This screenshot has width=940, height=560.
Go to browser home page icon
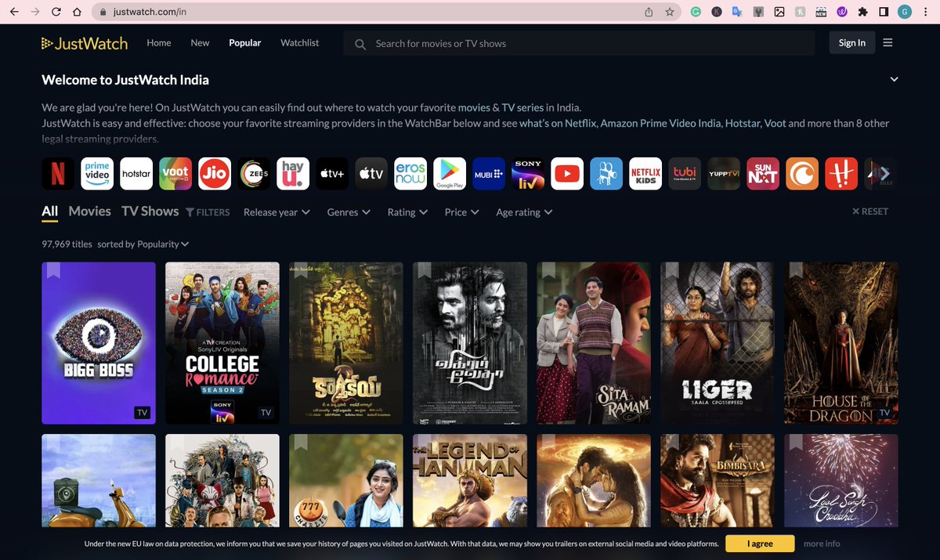tap(77, 12)
